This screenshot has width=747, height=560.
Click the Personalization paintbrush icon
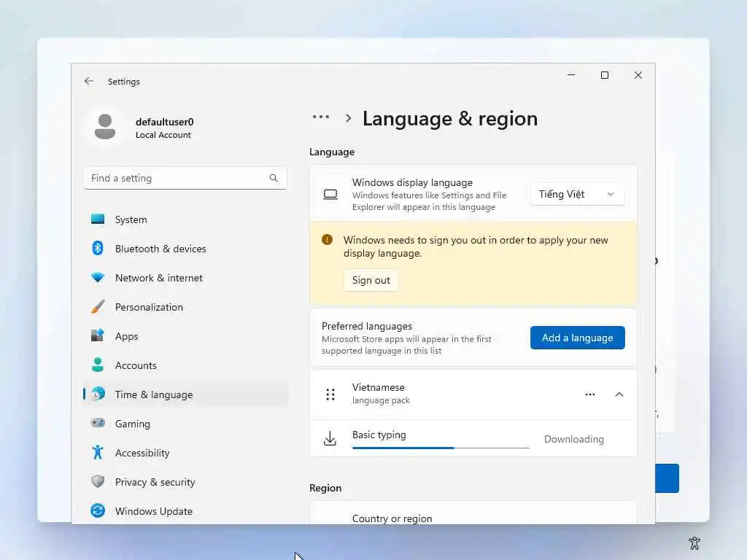pos(98,307)
